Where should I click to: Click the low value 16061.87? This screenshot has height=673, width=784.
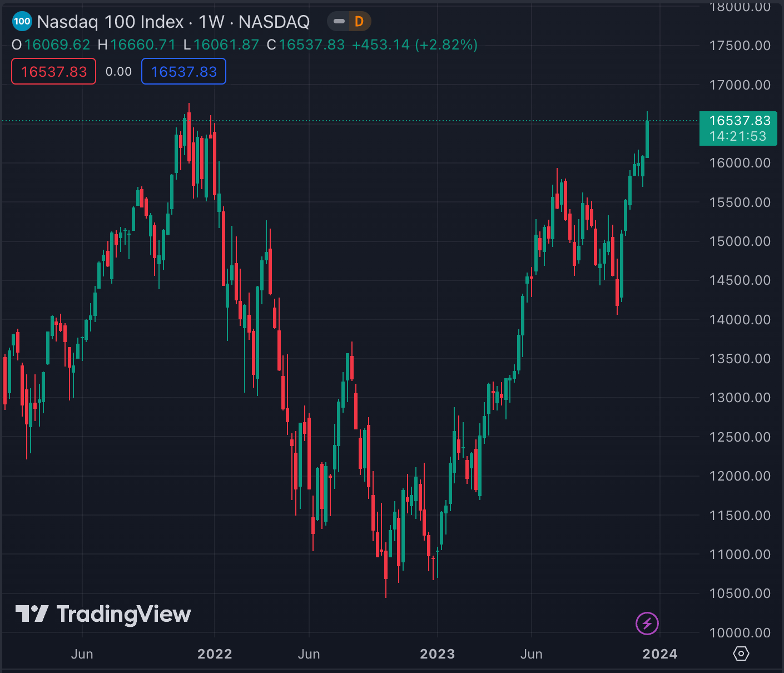coord(226,45)
